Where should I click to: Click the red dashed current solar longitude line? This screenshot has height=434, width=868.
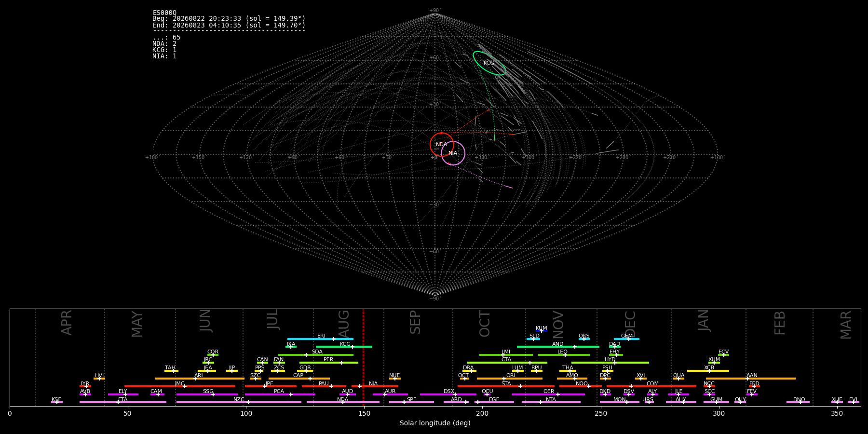click(363, 357)
